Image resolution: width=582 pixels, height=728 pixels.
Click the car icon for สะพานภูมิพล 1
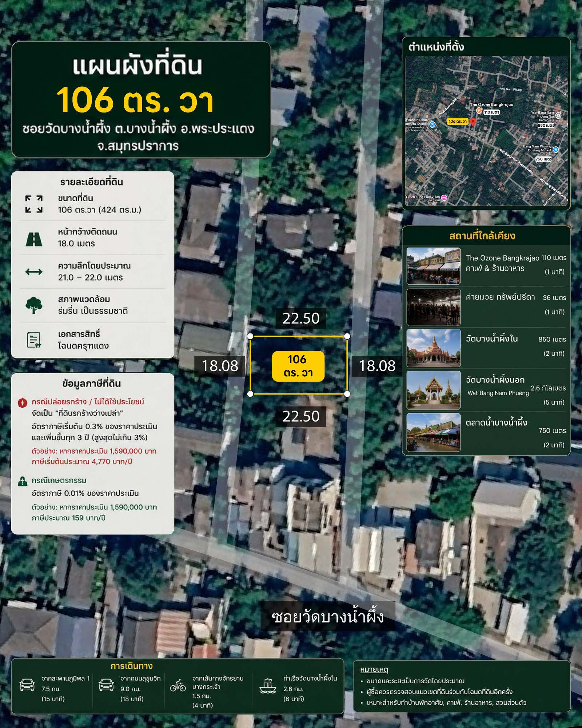(27, 685)
